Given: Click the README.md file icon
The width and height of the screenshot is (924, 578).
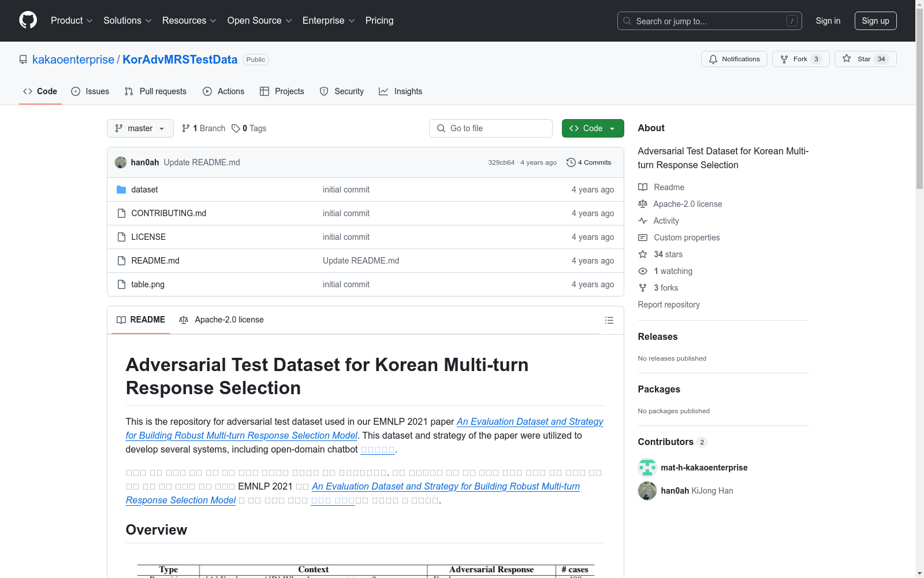Looking at the screenshot, I should [121, 261].
